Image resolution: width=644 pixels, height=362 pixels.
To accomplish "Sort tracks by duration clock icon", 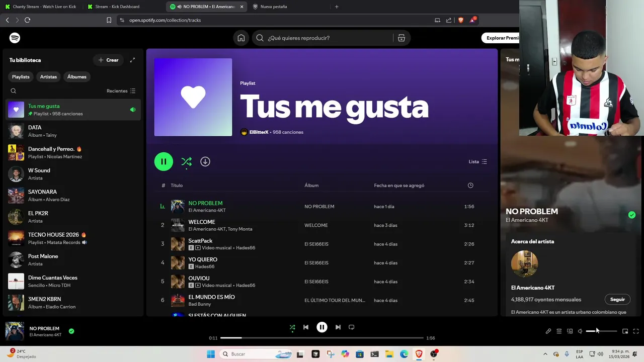I will click(470, 186).
